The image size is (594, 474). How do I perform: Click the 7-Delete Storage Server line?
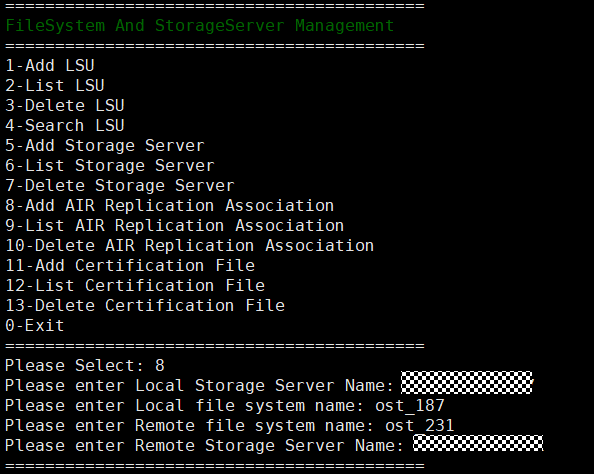pyautogui.click(x=120, y=186)
